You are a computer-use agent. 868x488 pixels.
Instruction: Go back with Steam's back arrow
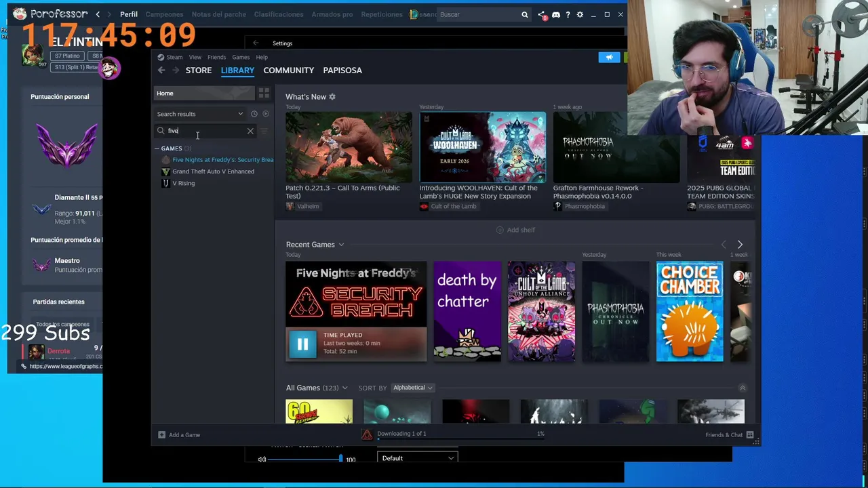(161, 70)
